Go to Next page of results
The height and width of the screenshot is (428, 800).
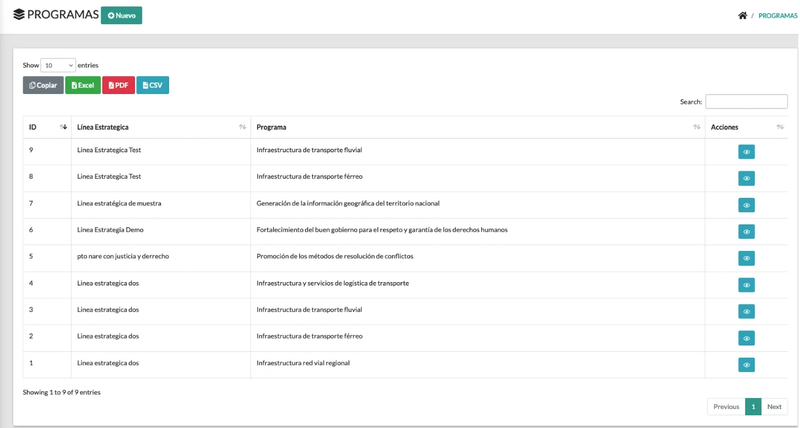coord(774,406)
